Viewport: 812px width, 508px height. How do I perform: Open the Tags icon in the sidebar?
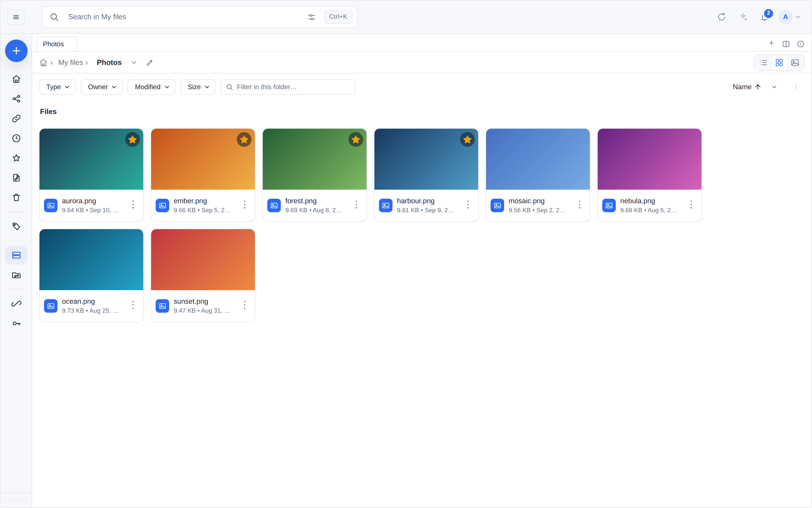tap(16, 226)
